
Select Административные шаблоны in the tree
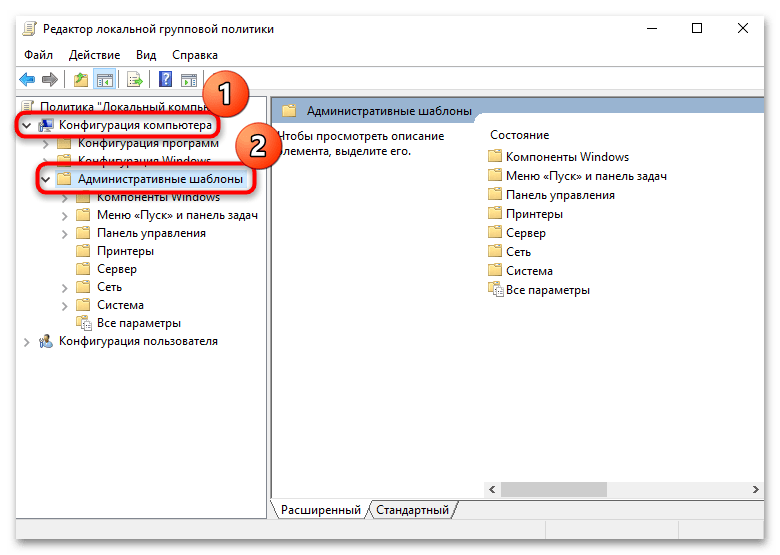tap(160, 179)
